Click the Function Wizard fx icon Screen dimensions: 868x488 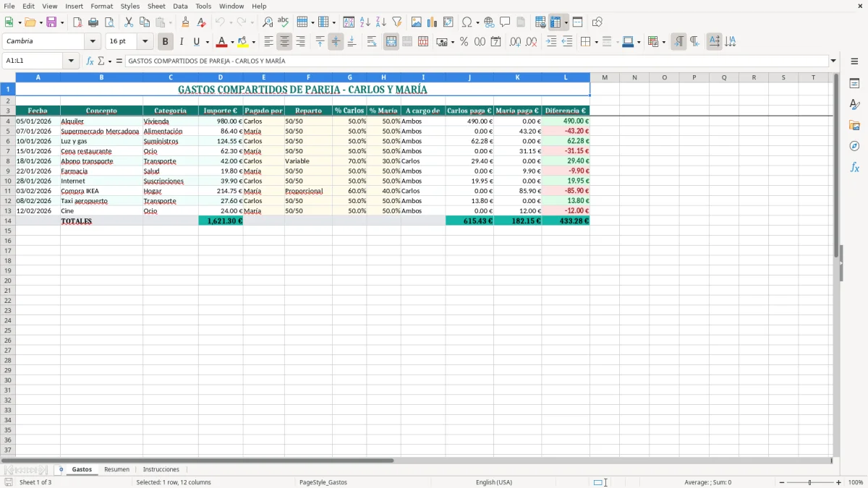[x=90, y=61]
